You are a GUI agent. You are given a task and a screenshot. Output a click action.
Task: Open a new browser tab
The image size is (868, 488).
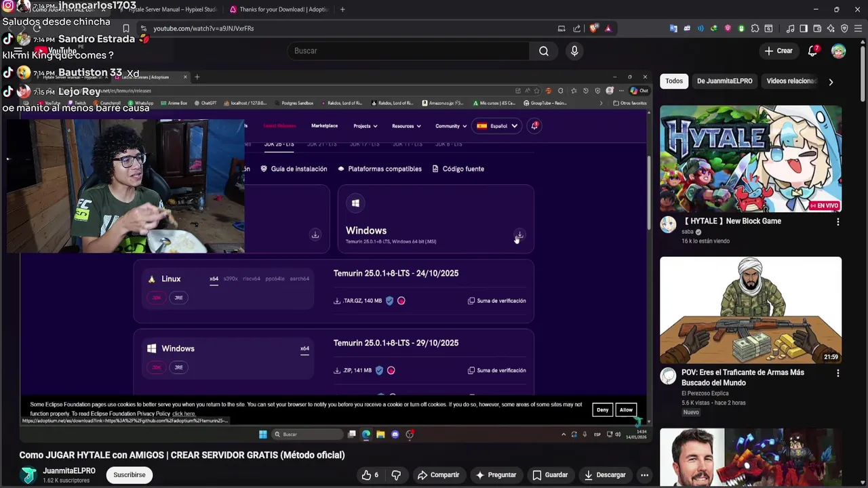pyautogui.click(x=342, y=9)
